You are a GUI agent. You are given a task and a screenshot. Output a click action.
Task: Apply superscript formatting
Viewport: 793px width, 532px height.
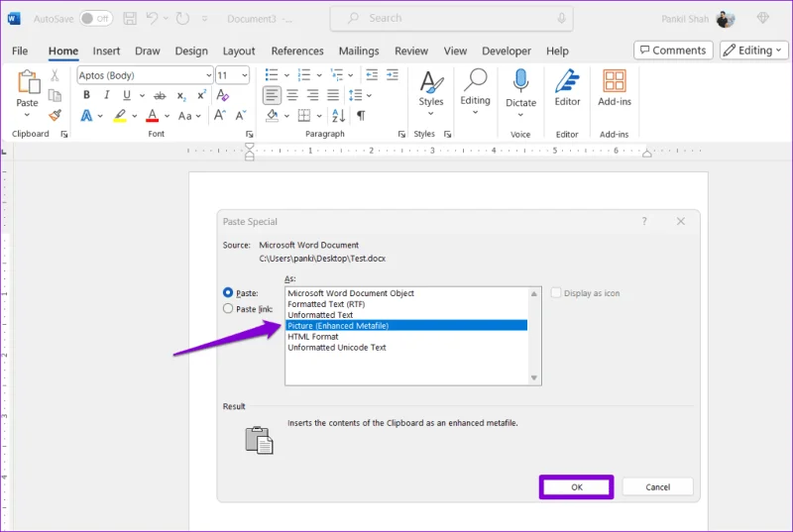click(201, 95)
